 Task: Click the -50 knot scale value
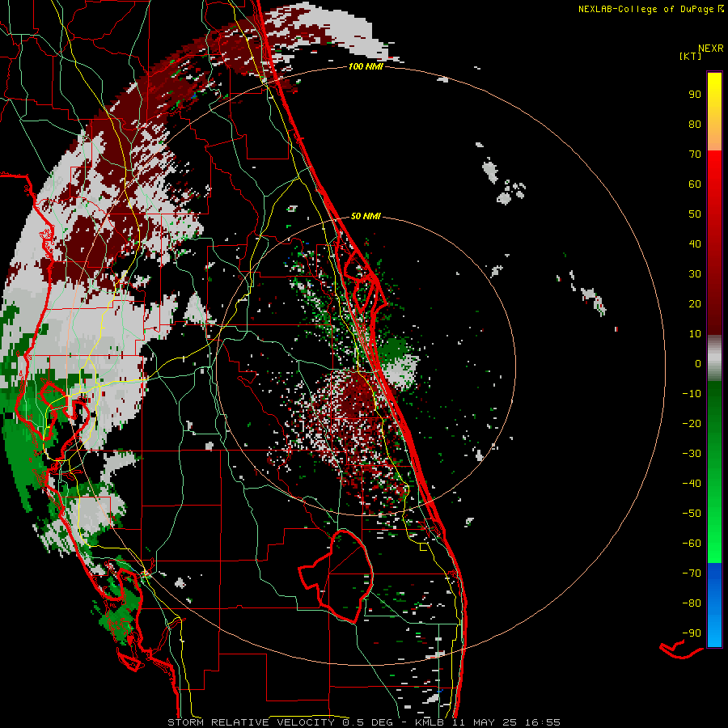coord(692,514)
